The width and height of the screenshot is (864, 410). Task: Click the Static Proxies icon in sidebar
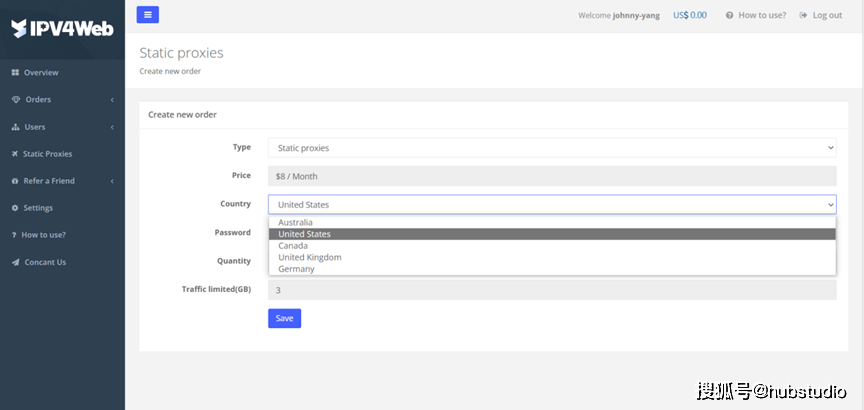(15, 154)
